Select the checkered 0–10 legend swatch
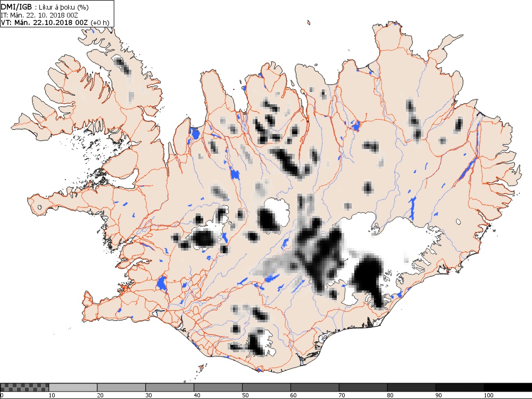 click(x=25, y=387)
